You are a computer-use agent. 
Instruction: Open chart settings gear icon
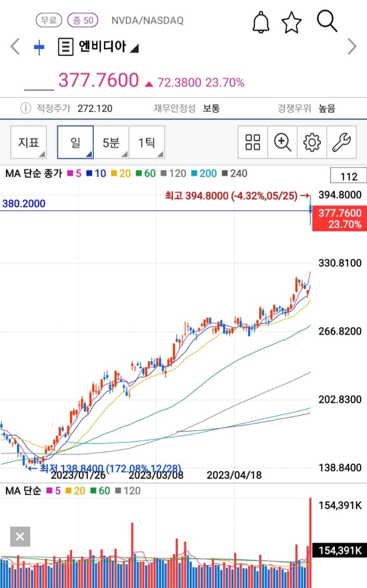tap(312, 142)
